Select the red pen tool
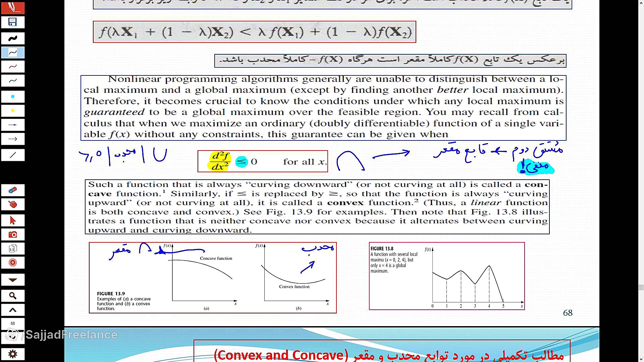This screenshot has height=362, width=644. pyautogui.click(x=13, y=66)
